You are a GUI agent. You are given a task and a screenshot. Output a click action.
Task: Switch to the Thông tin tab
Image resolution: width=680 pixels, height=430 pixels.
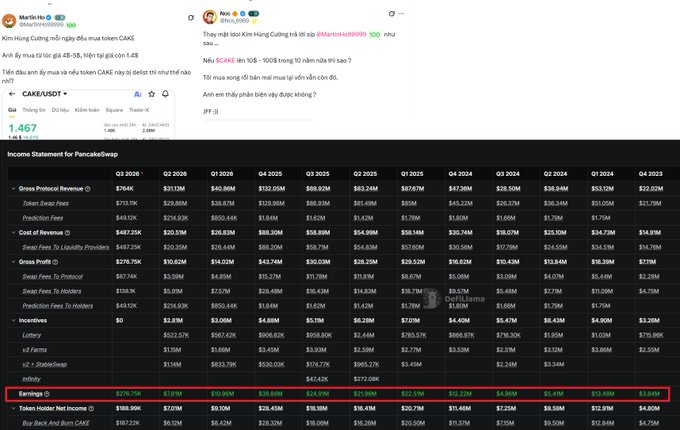tap(34, 110)
